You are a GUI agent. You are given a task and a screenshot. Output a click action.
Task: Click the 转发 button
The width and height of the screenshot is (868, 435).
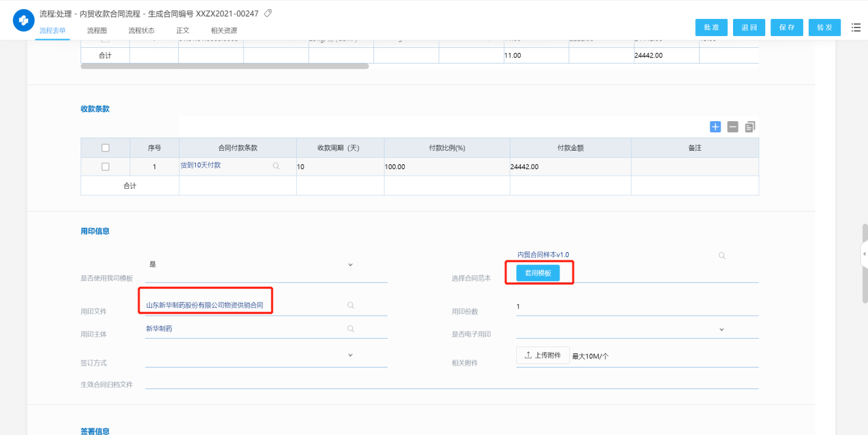click(x=825, y=28)
